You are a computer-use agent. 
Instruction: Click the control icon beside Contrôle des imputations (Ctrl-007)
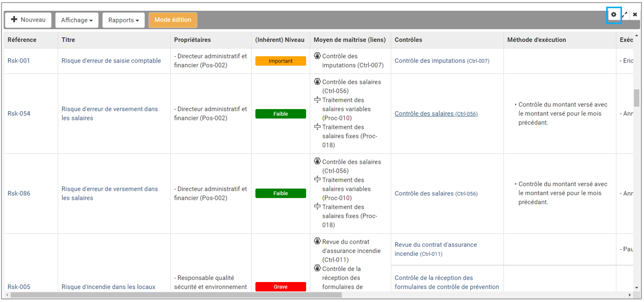(317, 56)
